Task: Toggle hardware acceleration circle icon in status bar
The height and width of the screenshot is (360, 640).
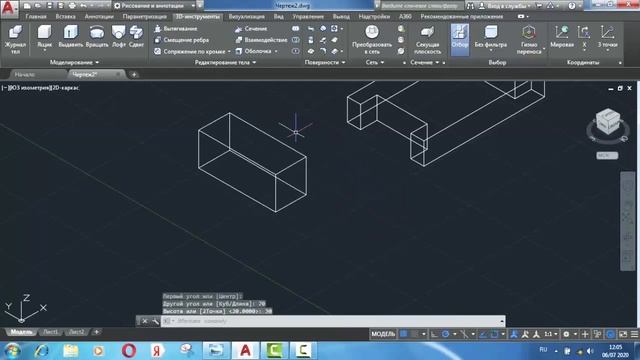Action: (611, 334)
